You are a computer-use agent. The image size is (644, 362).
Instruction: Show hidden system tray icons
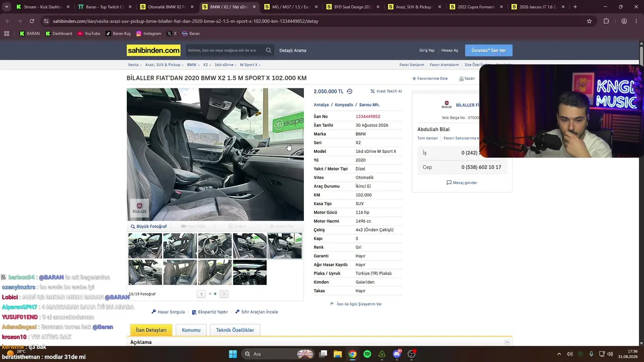pos(558,354)
